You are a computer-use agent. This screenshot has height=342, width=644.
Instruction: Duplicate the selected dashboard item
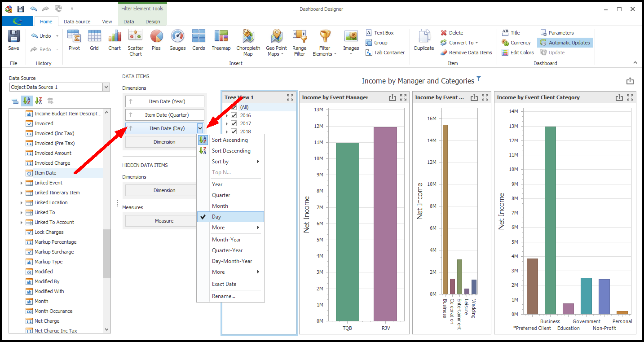tap(424, 40)
